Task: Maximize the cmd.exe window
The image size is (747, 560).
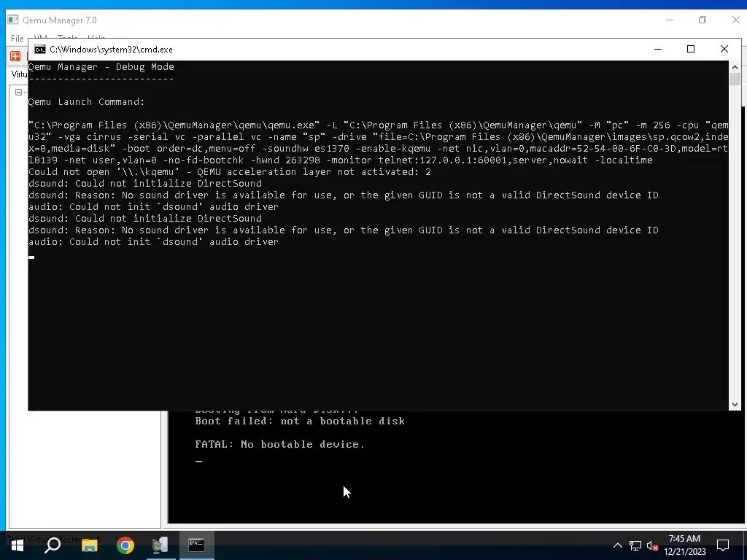Action: [691, 49]
